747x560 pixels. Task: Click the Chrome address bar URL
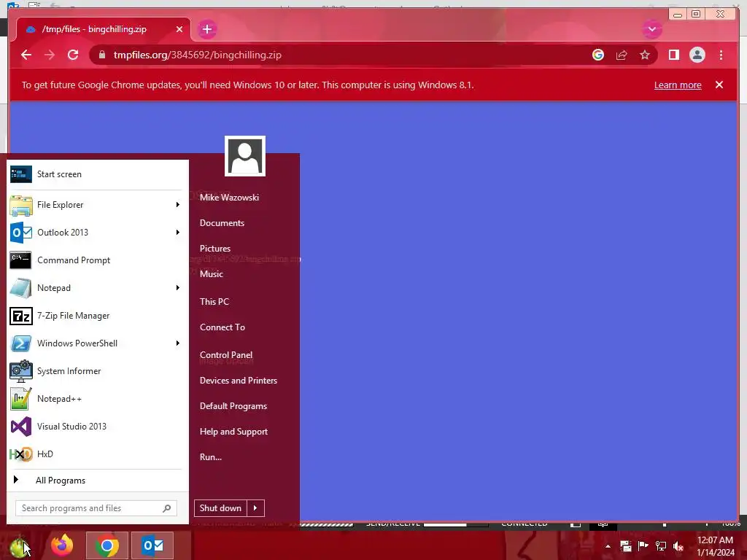pos(197,55)
